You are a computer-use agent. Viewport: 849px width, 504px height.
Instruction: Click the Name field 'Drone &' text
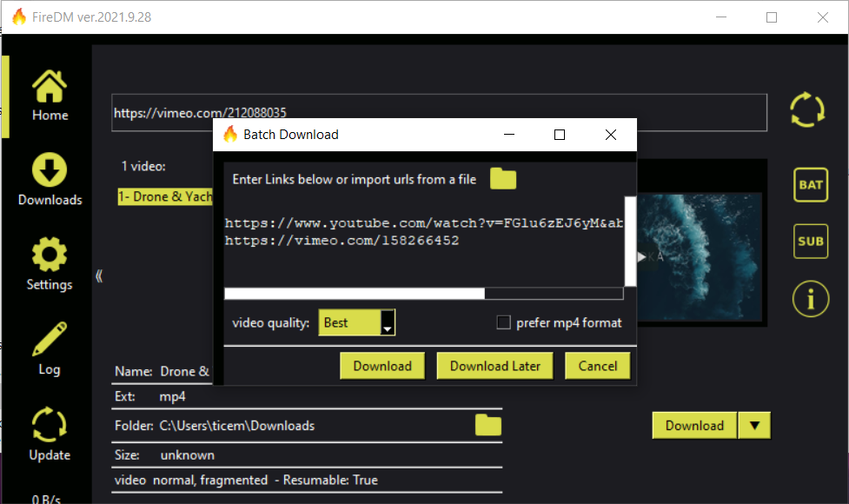[184, 371]
